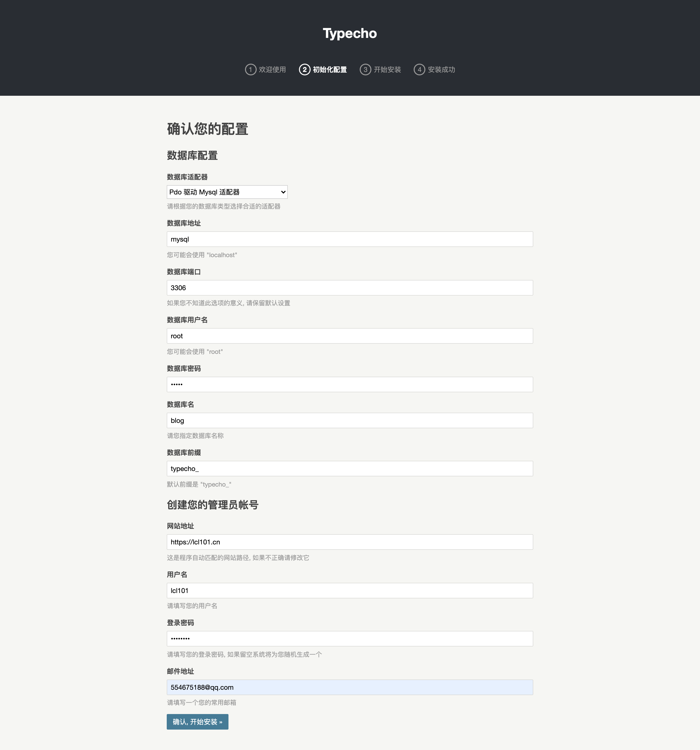Click the 数据库地址 label
Viewport: 700px width, 750px height.
tap(184, 223)
